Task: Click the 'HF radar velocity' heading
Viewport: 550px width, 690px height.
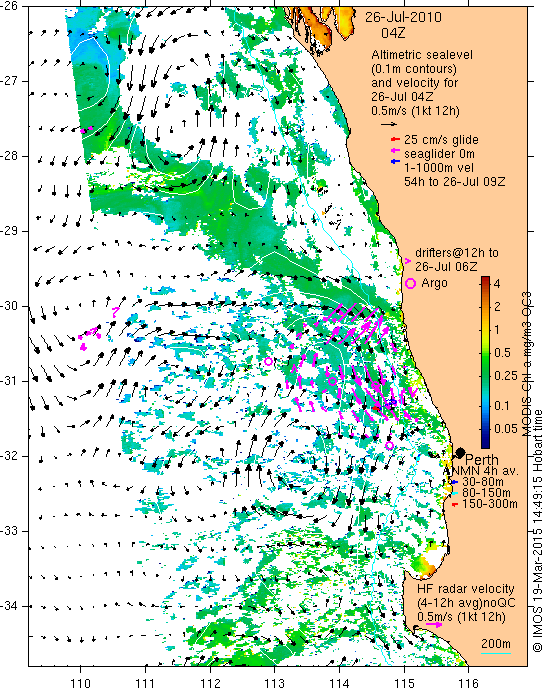Action: [x=466, y=589]
